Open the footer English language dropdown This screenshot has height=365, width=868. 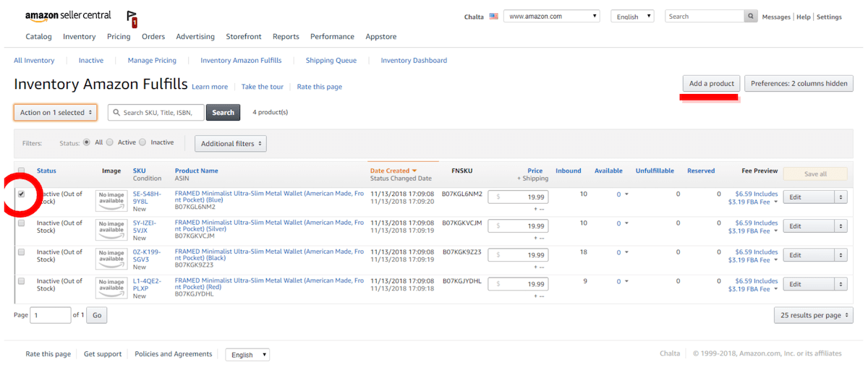click(x=247, y=355)
